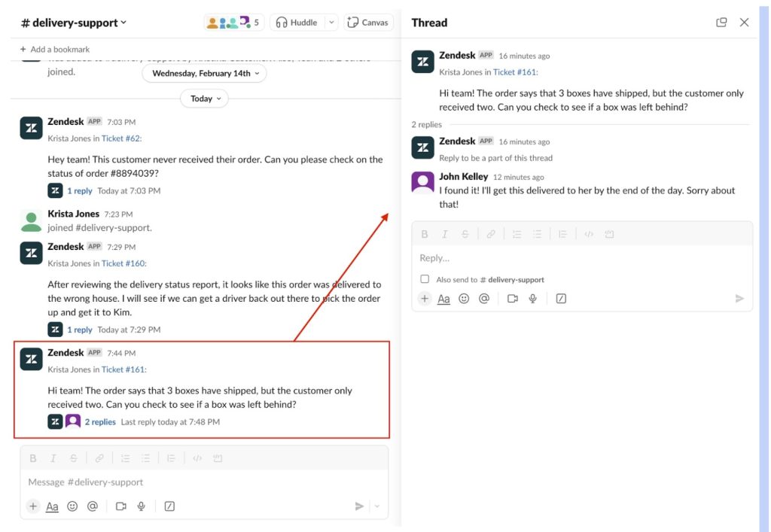The width and height of the screenshot is (771, 532).
Task: Toggle formatting Aa in thread composer
Action: [443, 299]
